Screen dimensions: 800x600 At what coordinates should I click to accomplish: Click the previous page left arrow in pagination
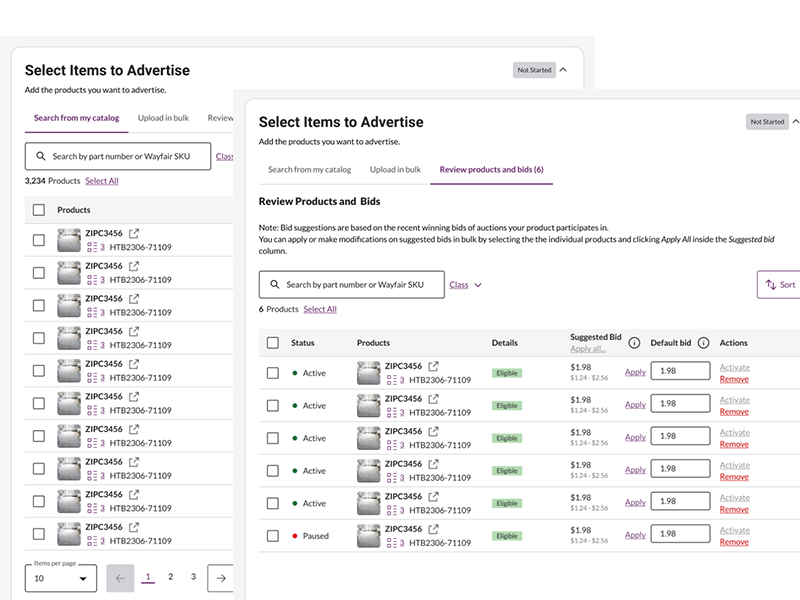pyautogui.click(x=120, y=578)
